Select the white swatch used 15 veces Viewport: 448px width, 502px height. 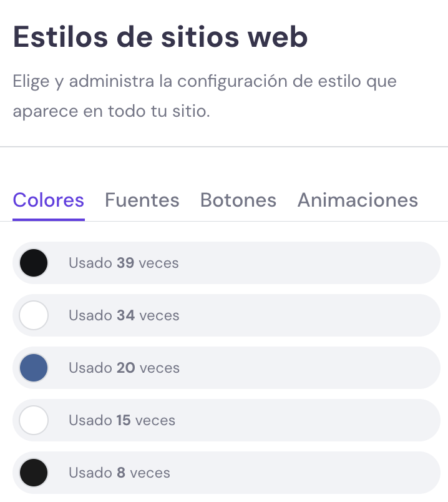(34, 420)
